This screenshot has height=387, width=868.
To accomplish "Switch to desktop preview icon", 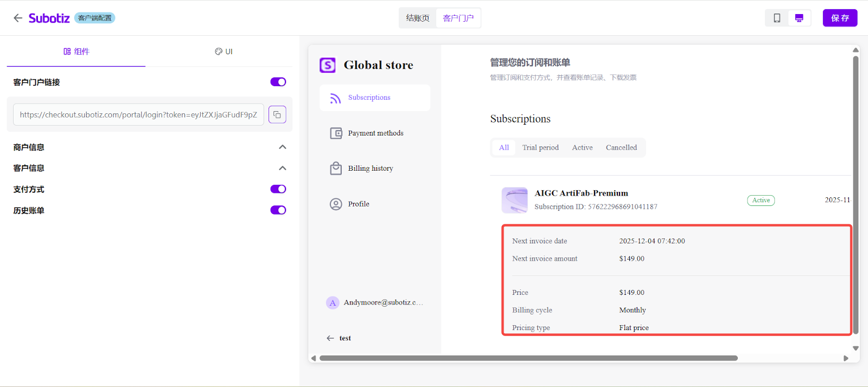I will (x=799, y=18).
